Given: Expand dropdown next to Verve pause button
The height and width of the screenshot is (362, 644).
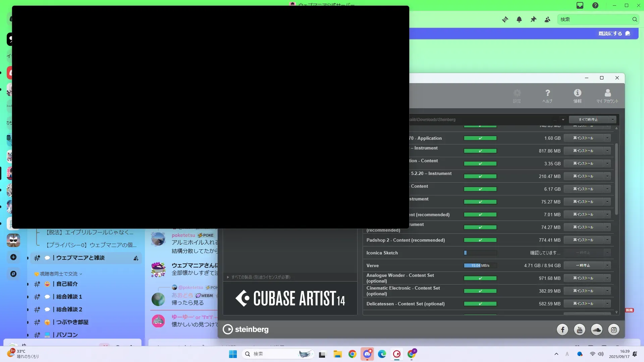Looking at the screenshot, I should coord(607,265).
